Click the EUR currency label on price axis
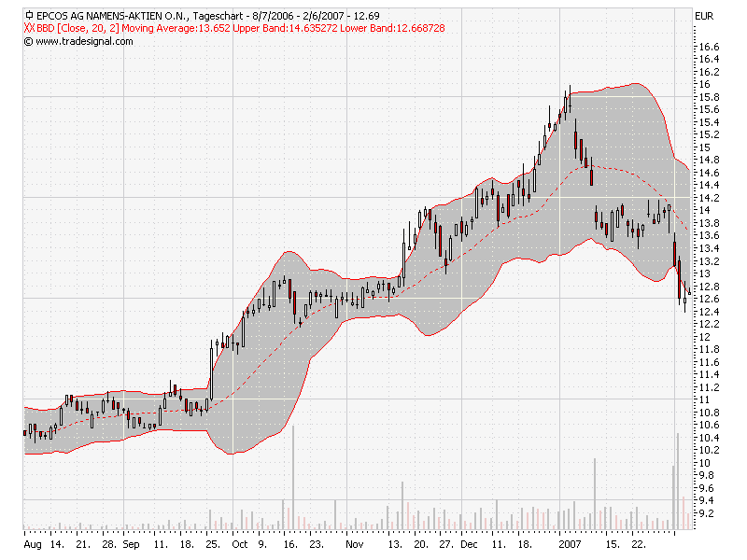 706,15
